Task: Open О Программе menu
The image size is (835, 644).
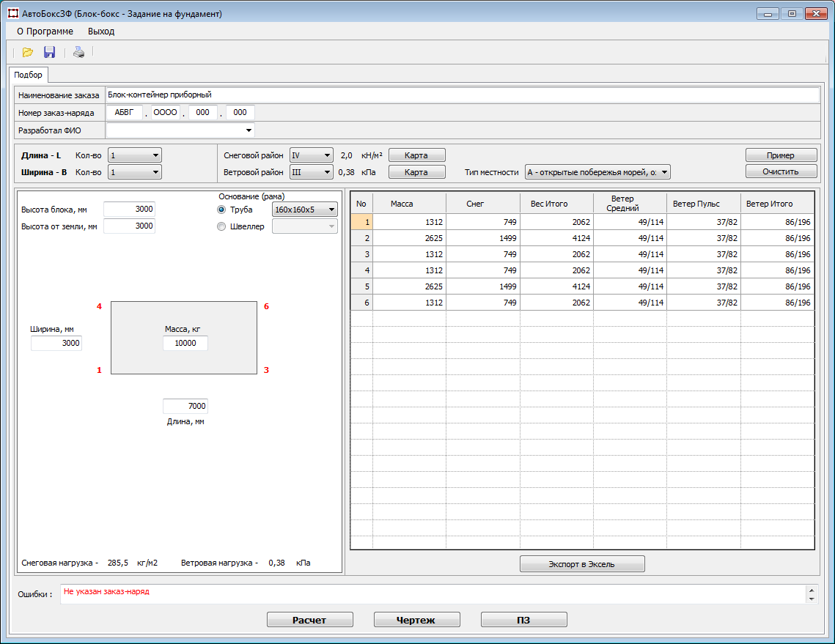Action: point(45,32)
